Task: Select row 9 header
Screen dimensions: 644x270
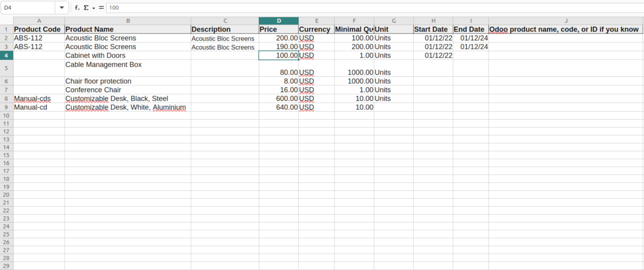Action: [6, 107]
